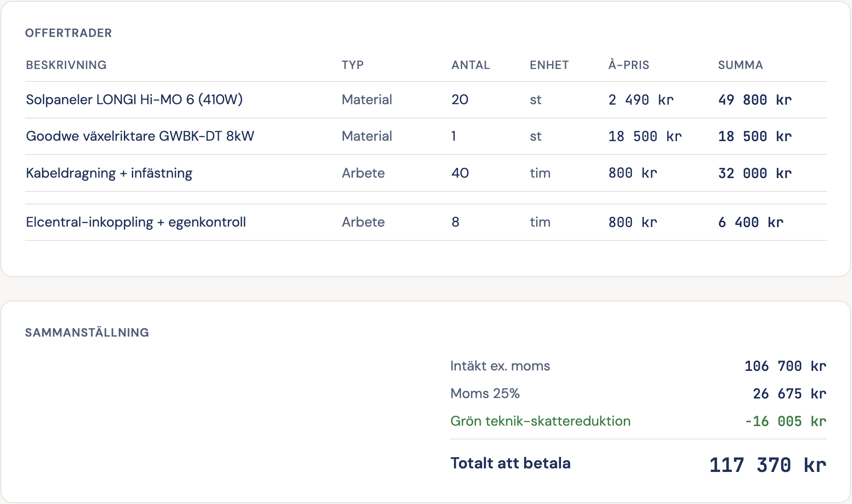Click the amount '26 675 kr'
852x504 pixels.
click(x=790, y=394)
